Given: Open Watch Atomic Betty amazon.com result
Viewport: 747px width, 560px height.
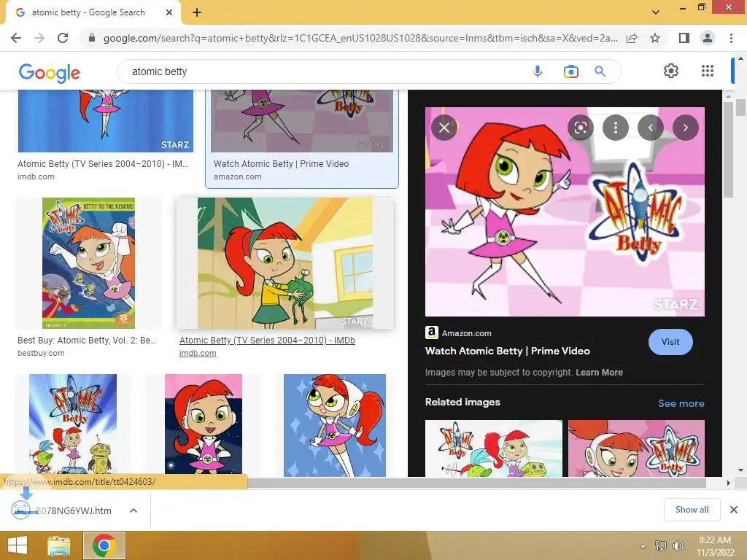Looking at the screenshot, I should [301, 138].
